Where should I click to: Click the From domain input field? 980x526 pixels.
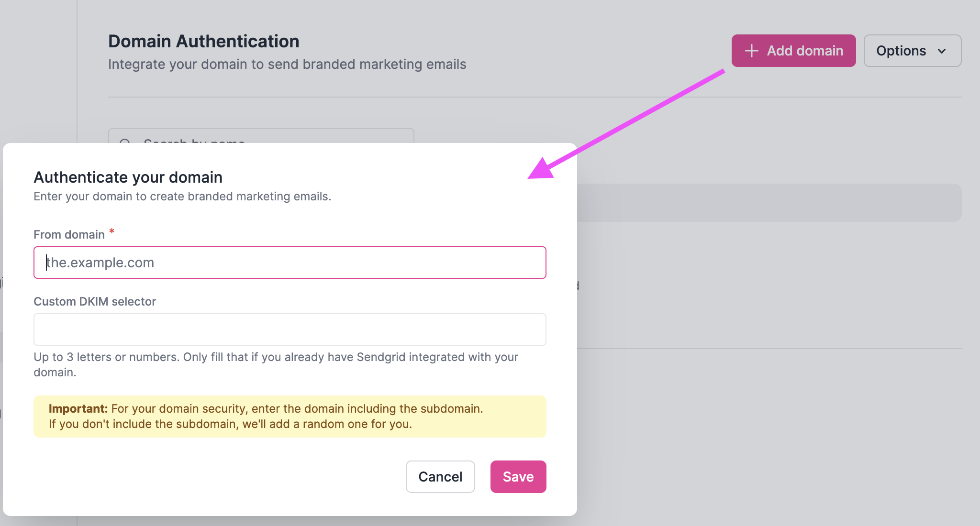289,262
